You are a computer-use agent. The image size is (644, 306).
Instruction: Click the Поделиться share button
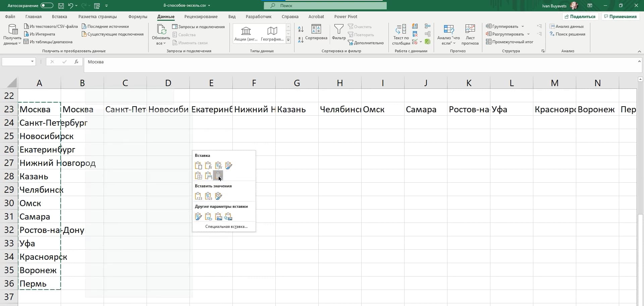(580, 16)
